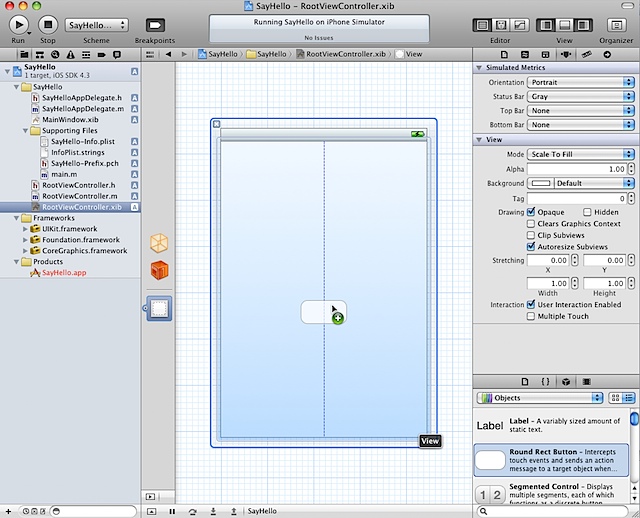
Task: Click the Background color well
Action: (540, 184)
